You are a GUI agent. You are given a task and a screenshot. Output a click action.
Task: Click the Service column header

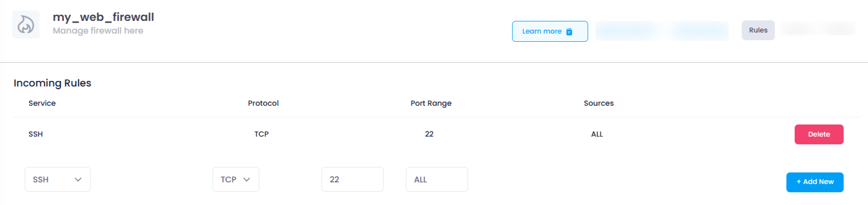(42, 103)
